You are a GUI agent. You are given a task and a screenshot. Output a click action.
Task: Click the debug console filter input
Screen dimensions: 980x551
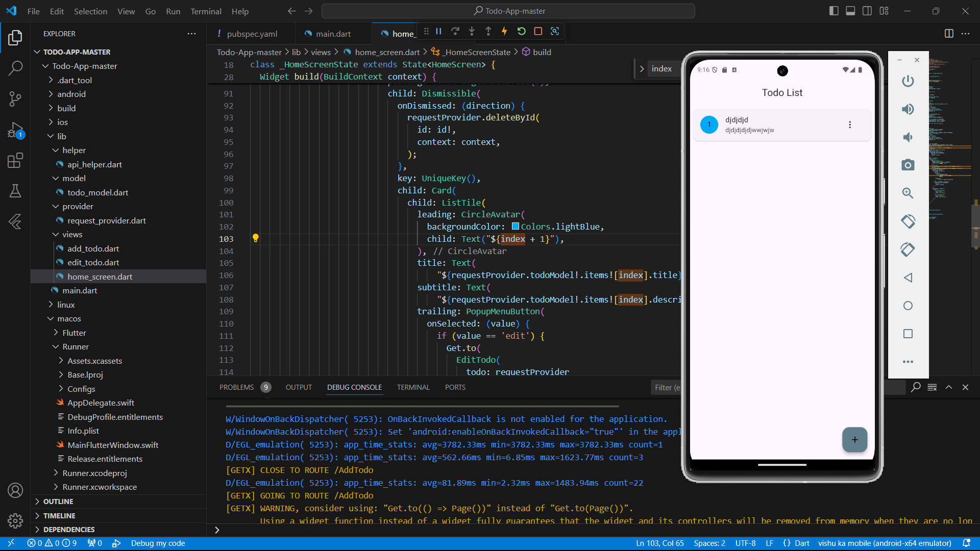[666, 388]
